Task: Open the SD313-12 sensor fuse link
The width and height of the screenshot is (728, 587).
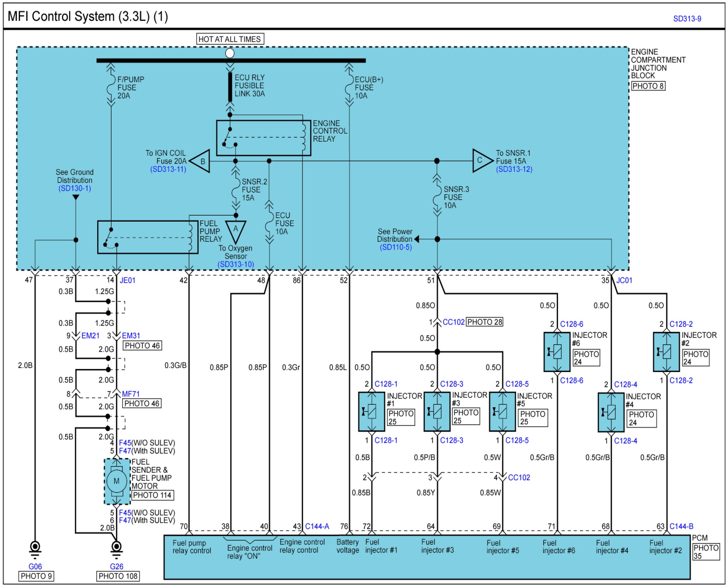Action: tap(514, 169)
